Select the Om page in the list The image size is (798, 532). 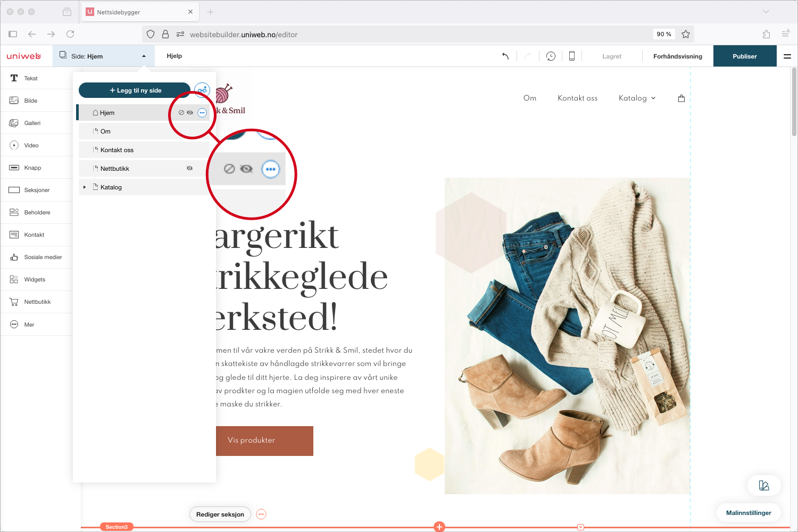pos(144,131)
